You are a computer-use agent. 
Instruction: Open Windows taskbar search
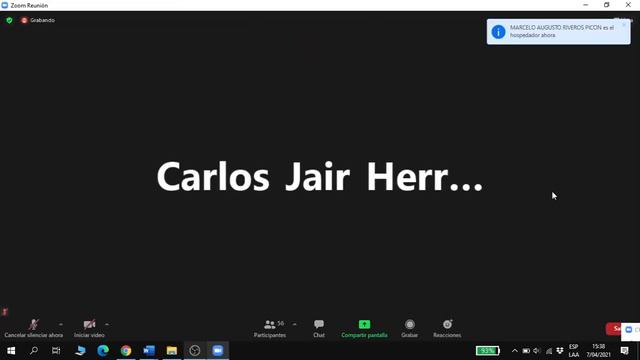[34, 351]
